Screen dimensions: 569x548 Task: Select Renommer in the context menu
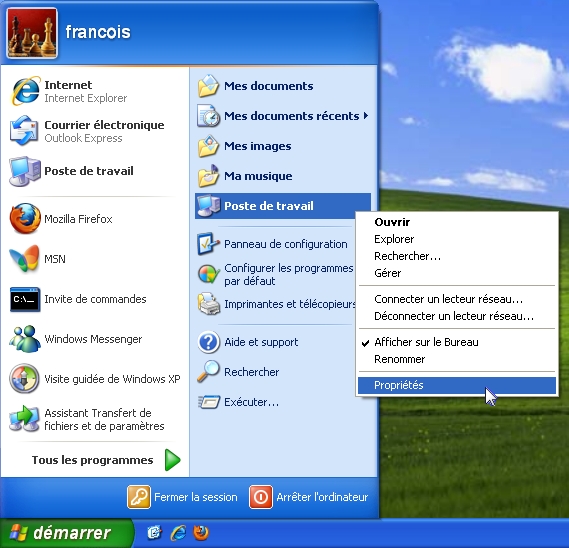[x=457, y=359]
